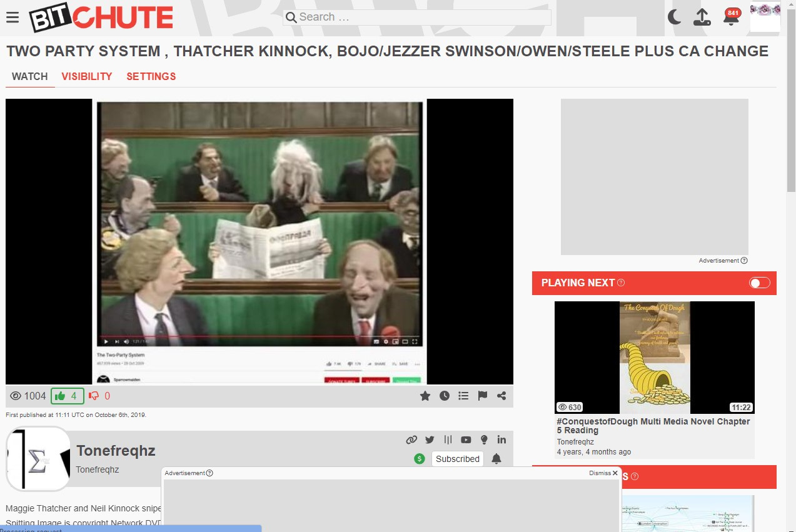Screen dimensions: 796x532
Task: Open the channel Twitter icon
Action: 430,439
